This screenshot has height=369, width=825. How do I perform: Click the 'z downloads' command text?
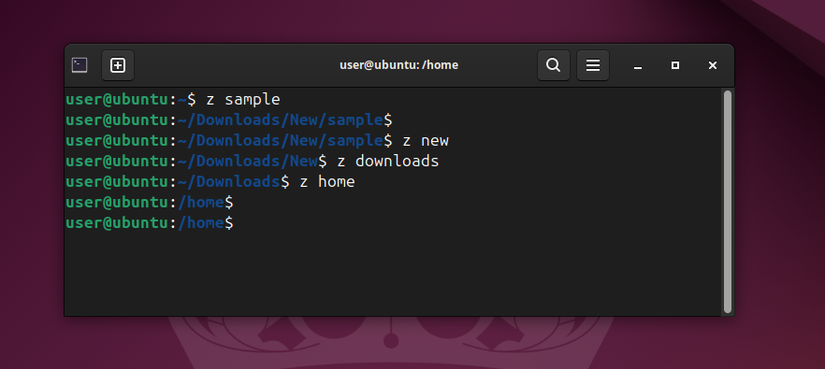(388, 161)
